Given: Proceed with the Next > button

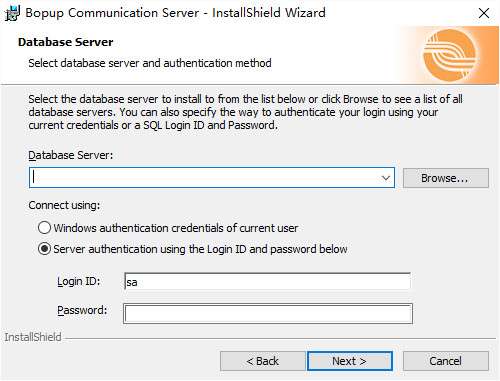Looking at the screenshot, I should [349, 361].
